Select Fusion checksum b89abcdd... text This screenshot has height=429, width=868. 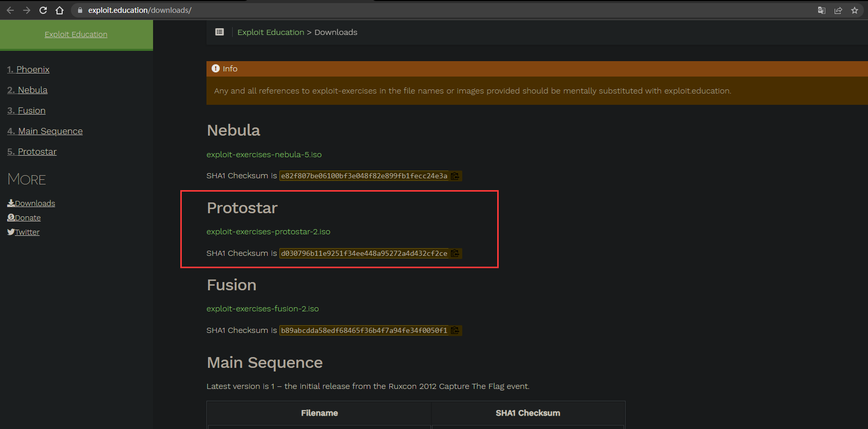[364, 330]
